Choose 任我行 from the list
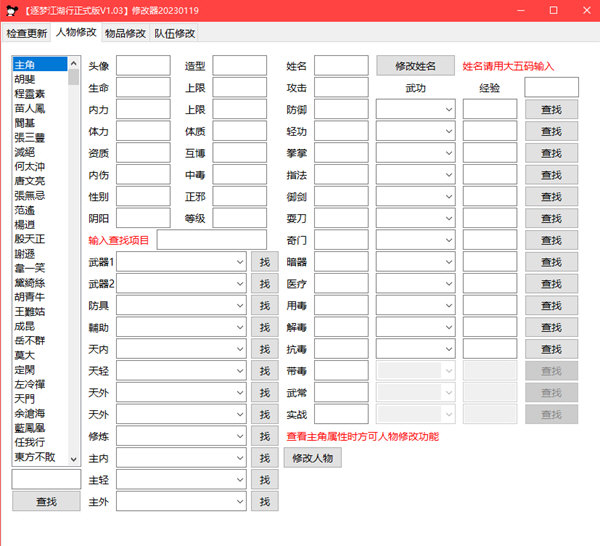Screen dimensions: 600x546 pyautogui.click(x=40, y=442)
